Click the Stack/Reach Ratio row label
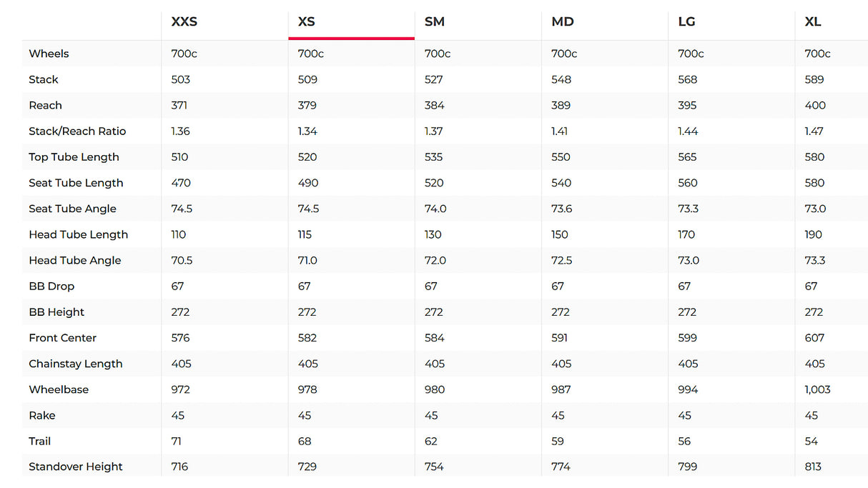Screen dimensions: 868x488 click(x=77, y=131)
